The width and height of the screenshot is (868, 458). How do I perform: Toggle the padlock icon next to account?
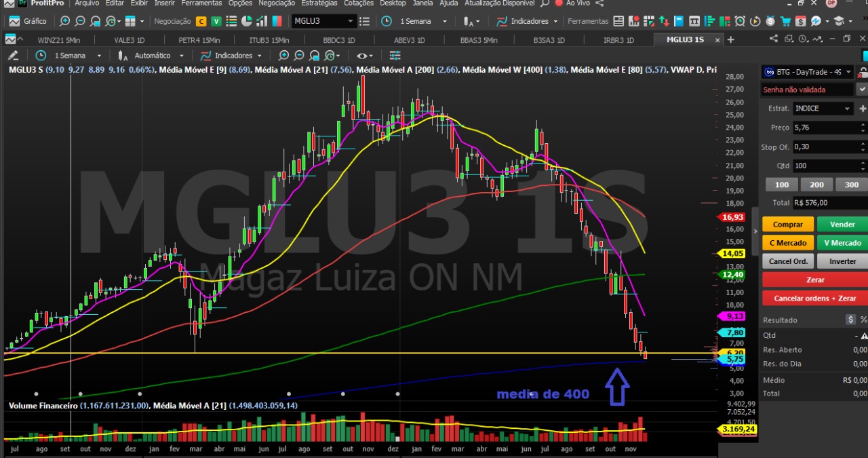pos(863,72)
